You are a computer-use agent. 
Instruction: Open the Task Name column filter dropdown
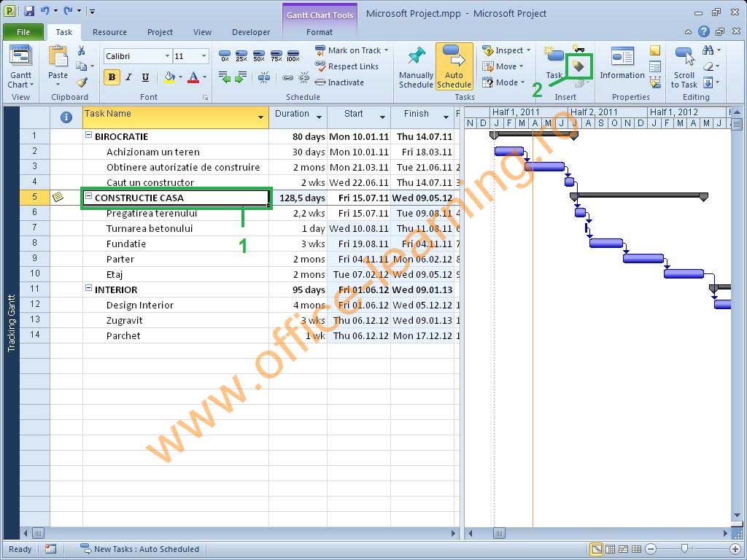click(260, 117)
